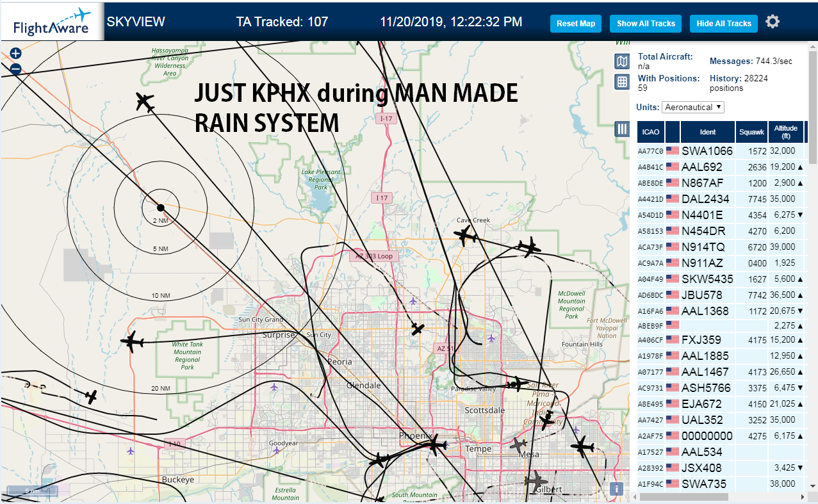Select gray aircraft icon above Gilbert label

click(x=536, y=480)
